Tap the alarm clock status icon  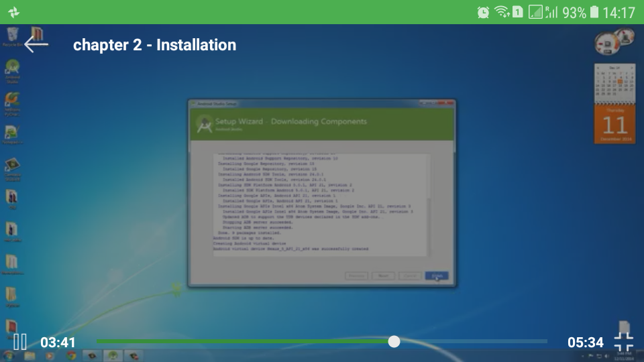(x=484, y=12)
